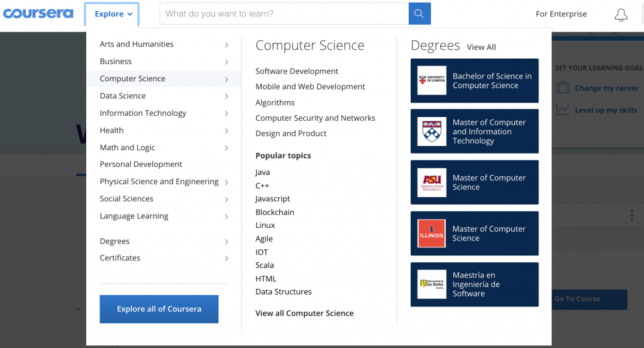Expand the Degrees chevron in the menu

tap(226, 242)
